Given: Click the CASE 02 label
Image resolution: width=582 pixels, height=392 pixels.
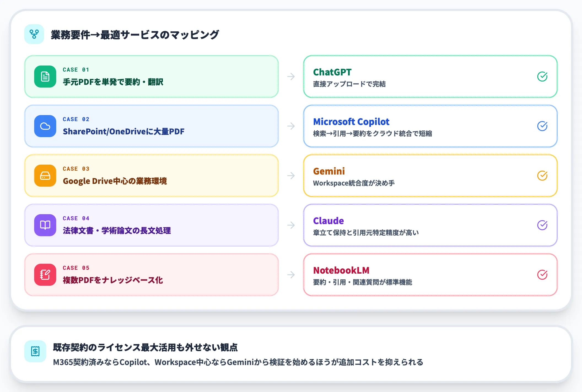Looking at the screenshot, I should (x=76, y=119).
